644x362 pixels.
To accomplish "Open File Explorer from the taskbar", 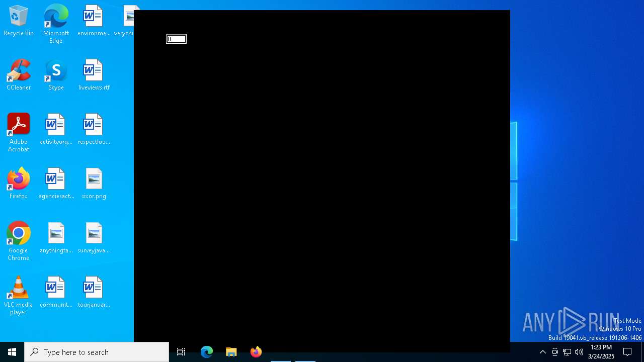I will (231, 352).
